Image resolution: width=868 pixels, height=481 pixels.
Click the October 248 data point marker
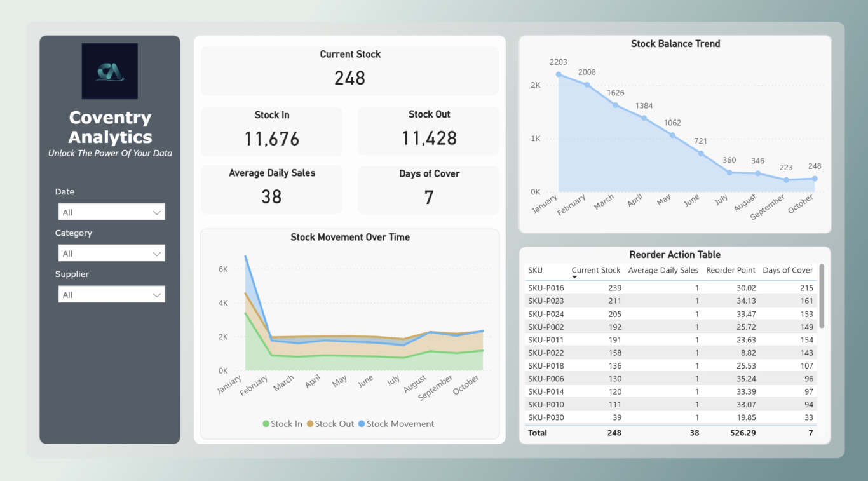pos(815,179)
